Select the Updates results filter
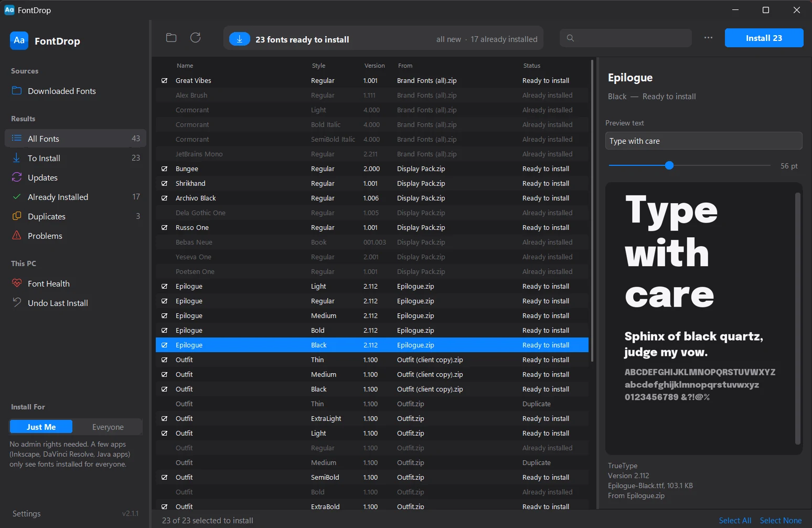The height and width of the screenshot is (528, 812). [x=76, y=177]
